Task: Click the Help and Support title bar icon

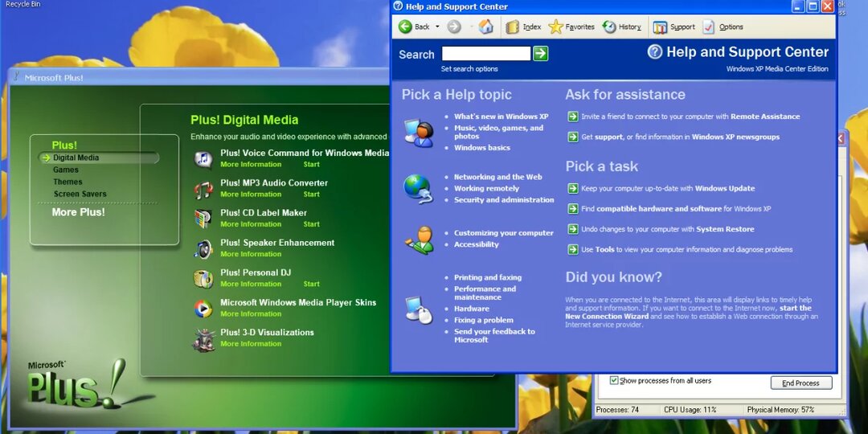Action: (398, 6)
